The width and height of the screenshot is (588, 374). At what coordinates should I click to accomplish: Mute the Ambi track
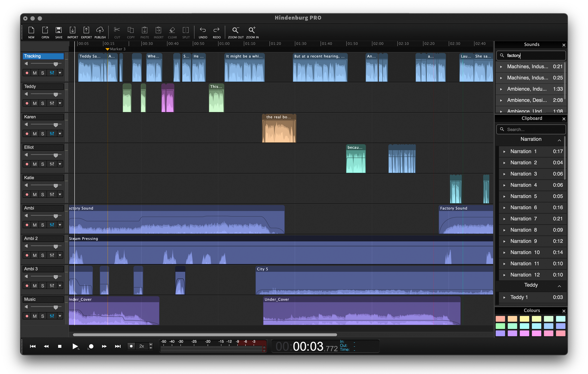coord(35,225)
